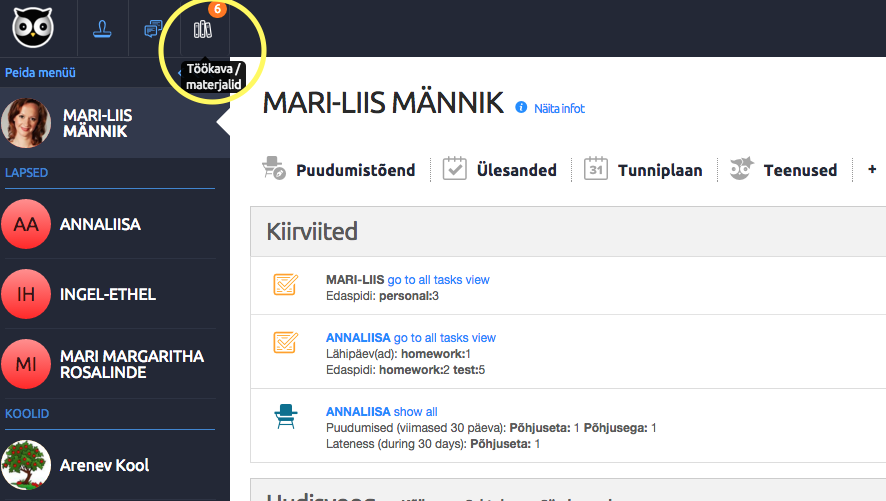Click ANNALIISA show all link
The height and width of the screenshot is (501, 886).
click(x=415, y=412)
